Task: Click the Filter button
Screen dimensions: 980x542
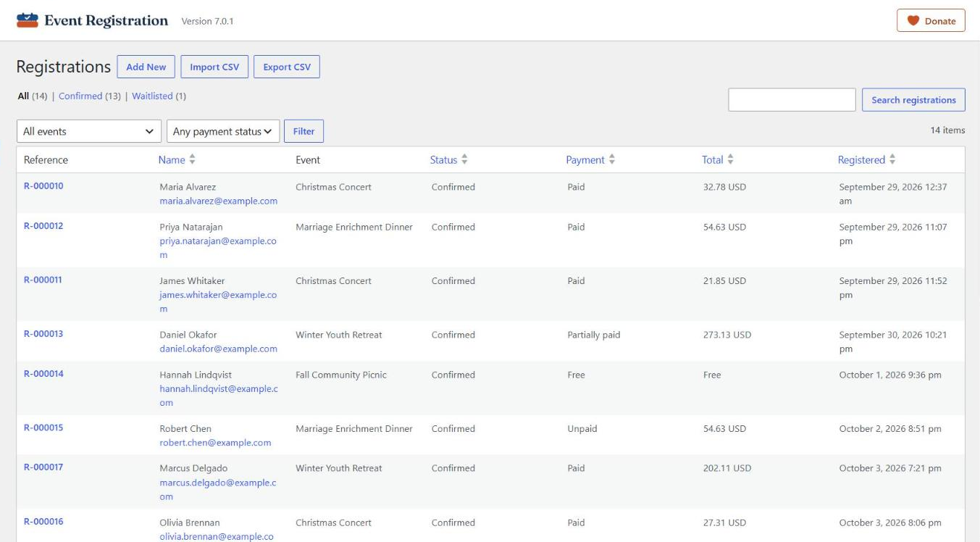Action: coord(304,131)
